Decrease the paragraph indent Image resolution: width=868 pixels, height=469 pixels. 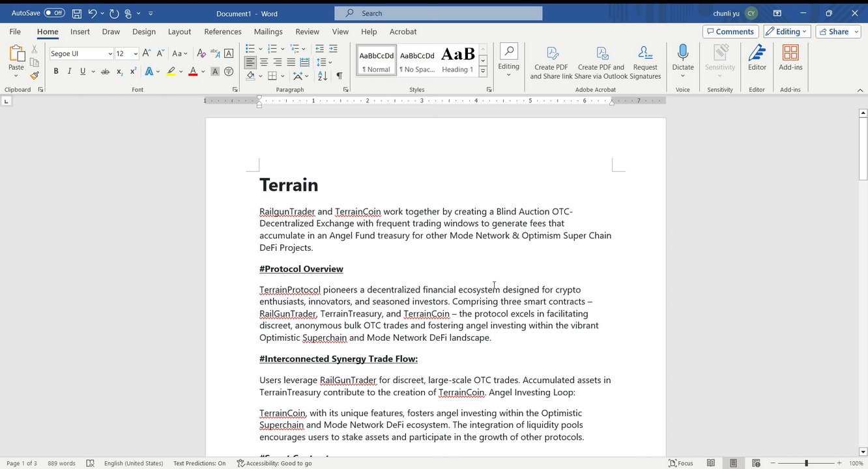tap(319, 49)
